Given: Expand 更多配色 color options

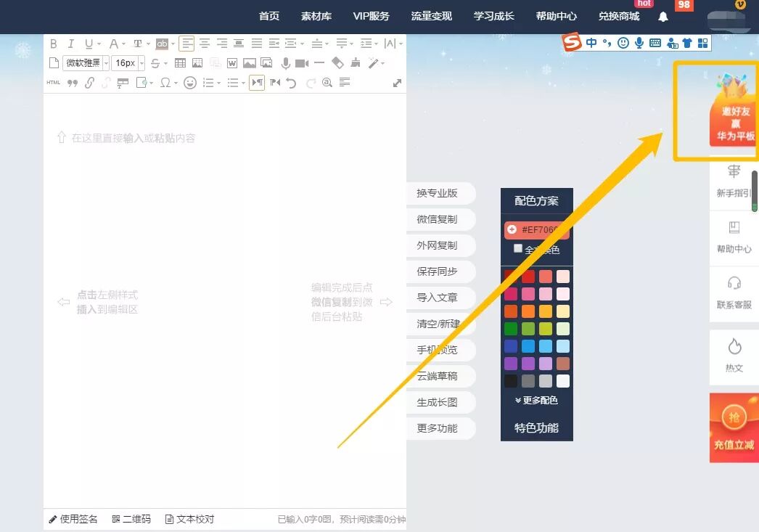Looking at the screenshot, I should tap(536, 400).
